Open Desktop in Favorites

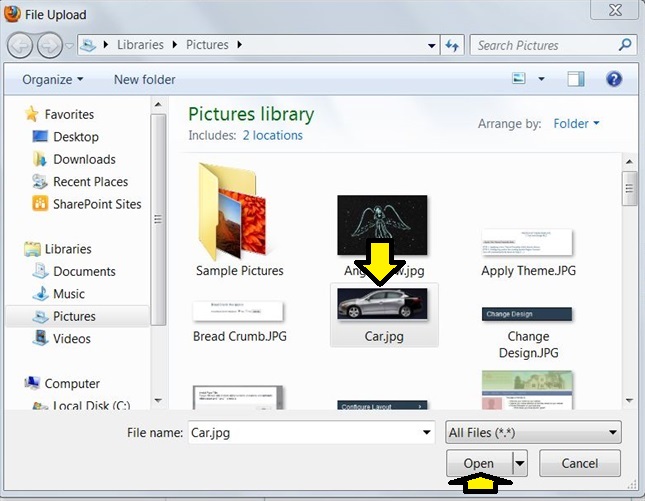(x=75, y=137)
